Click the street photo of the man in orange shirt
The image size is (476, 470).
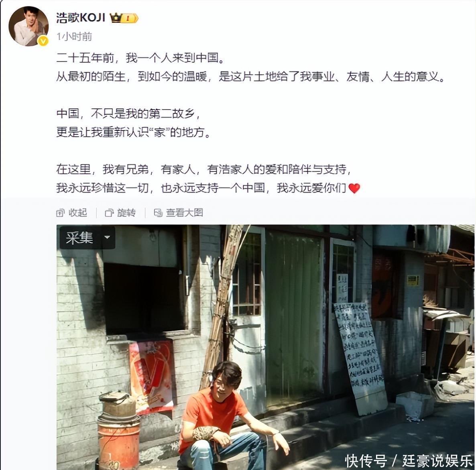(x=265, y=347)
